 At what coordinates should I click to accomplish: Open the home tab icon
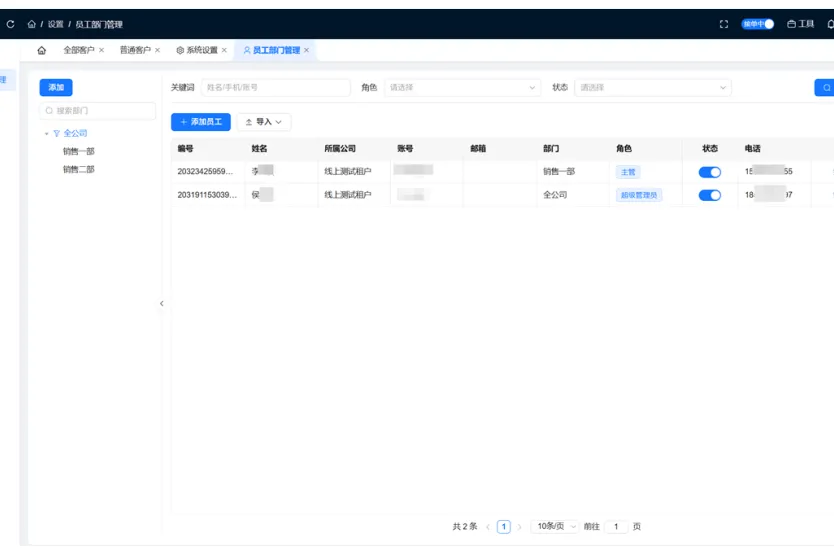click(41, 50)
